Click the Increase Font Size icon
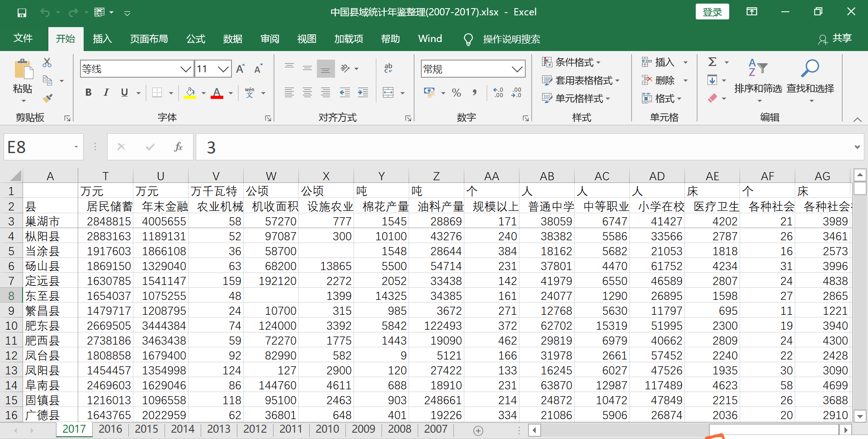Image resolution: width=868 pixels, height=439 pixels. click(x=240, y=69)
